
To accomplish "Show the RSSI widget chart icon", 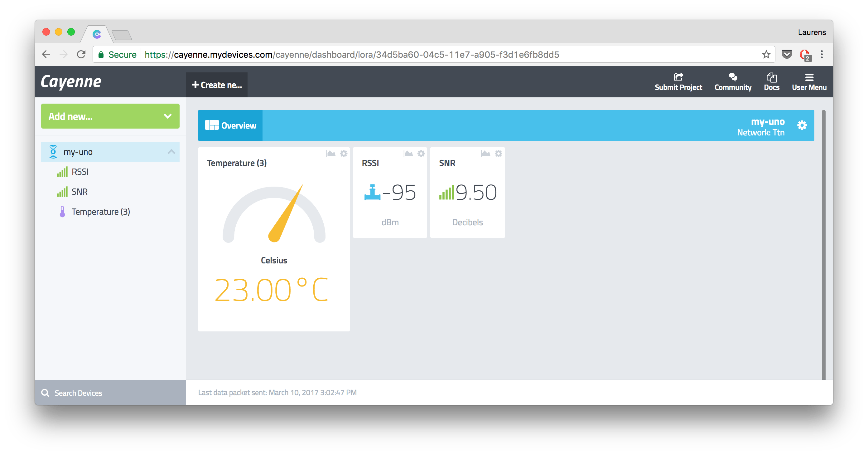I will [x=408, y=154].
